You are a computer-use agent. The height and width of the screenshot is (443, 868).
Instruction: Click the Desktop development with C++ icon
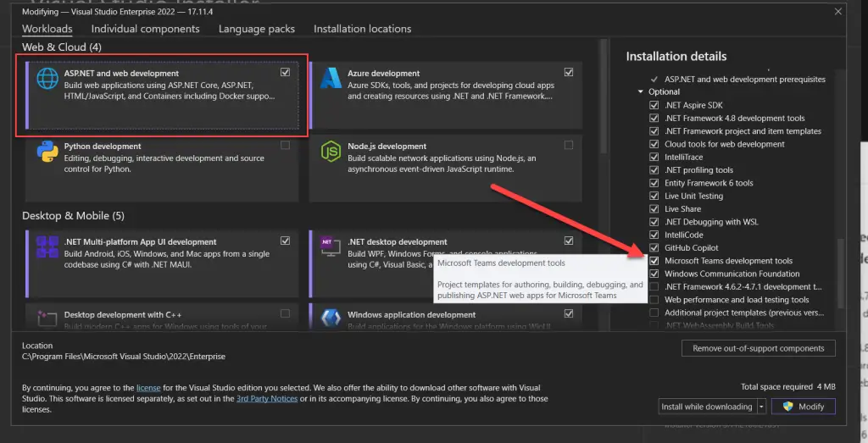click(47, 318)
